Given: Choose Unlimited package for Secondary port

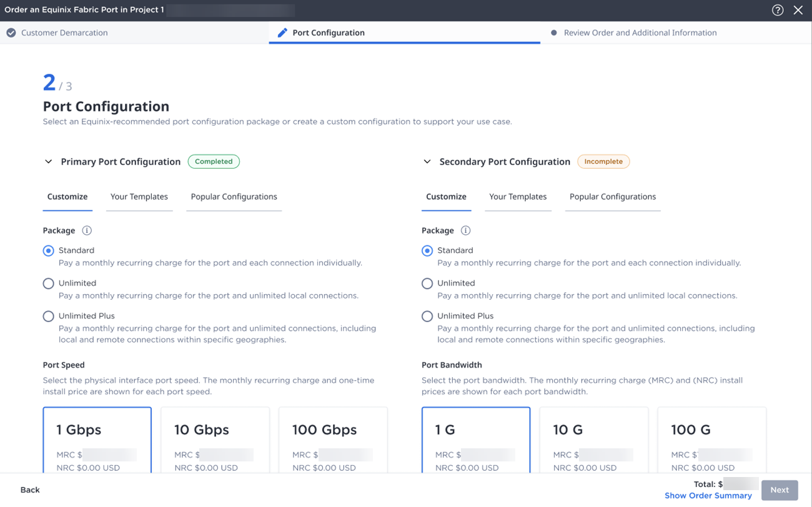Looking at the screenshot, I should pyautogui.click(x=427, y=283).
